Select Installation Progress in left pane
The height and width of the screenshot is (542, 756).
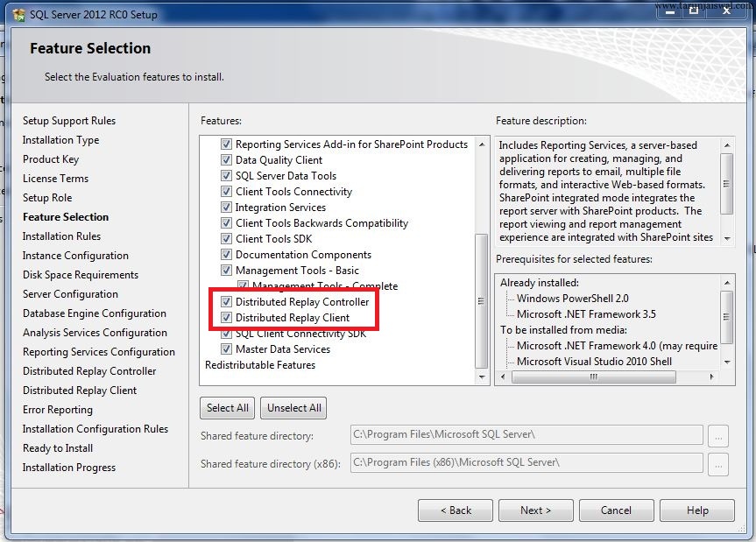tap(69, 467)
